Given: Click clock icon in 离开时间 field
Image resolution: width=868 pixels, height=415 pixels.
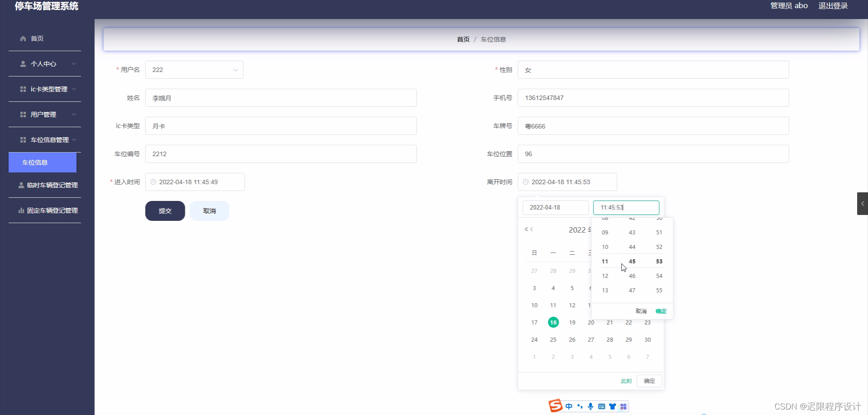Looking at the screenshot, I should 526,182.
